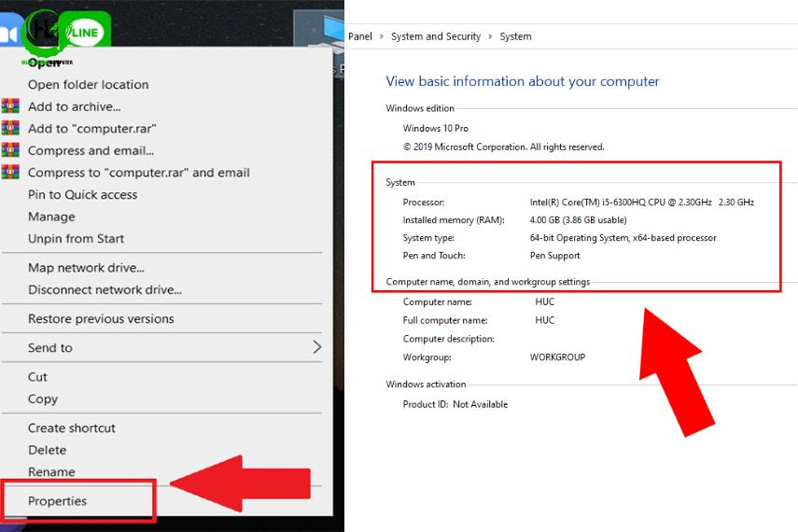The image size is (798, 532).
Task: Choose Add to "computer.rar" option
Action: [x=92, y=128]
